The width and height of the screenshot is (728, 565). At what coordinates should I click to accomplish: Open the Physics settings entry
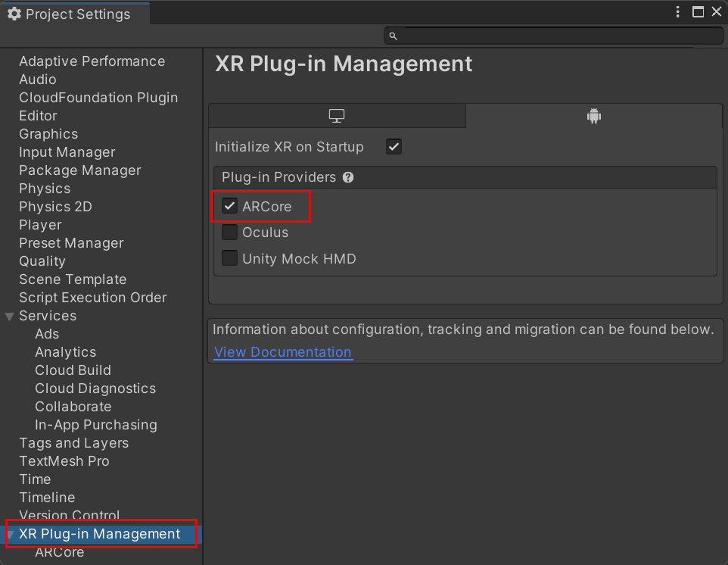pos(45,188)
